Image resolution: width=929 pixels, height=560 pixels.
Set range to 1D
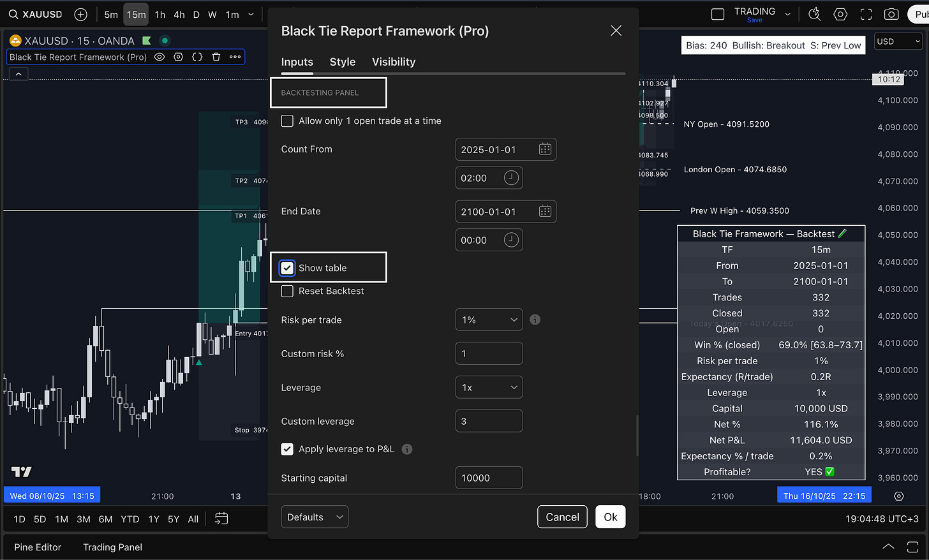pos(20,519)
